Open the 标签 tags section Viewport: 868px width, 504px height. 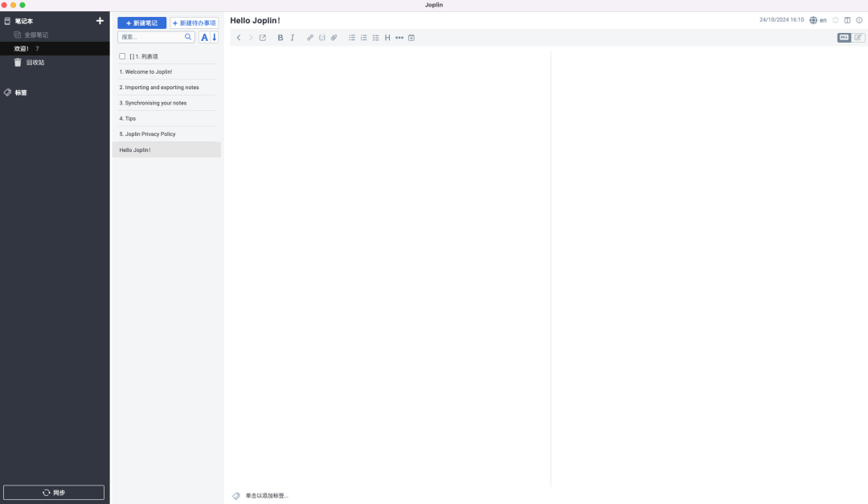point(21,92)
